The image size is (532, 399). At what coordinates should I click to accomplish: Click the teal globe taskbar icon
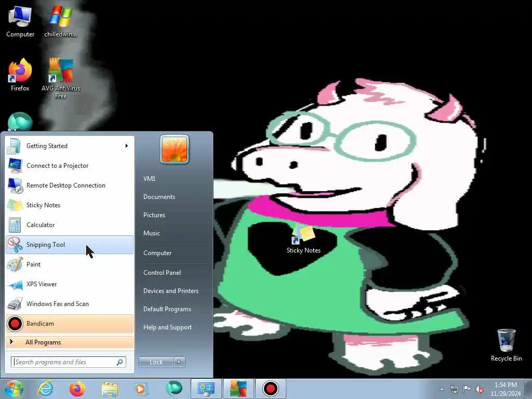(x=174, y=388)
